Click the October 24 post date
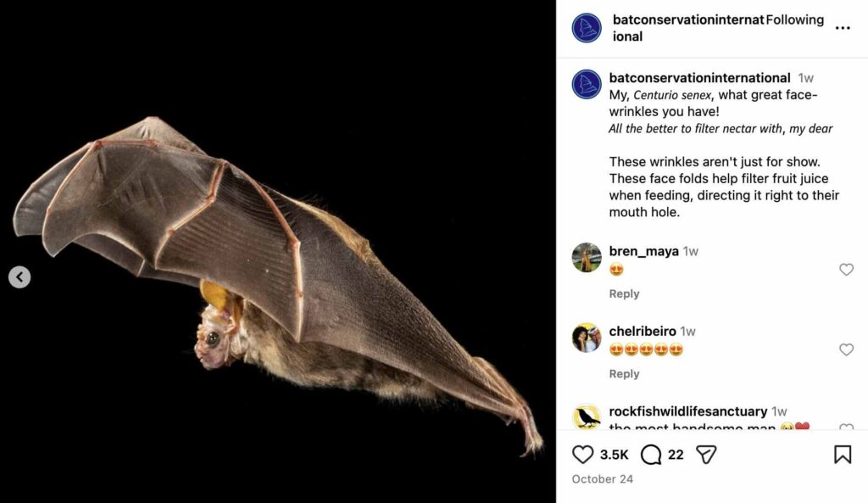868x503 pixels. coord(602,478)
